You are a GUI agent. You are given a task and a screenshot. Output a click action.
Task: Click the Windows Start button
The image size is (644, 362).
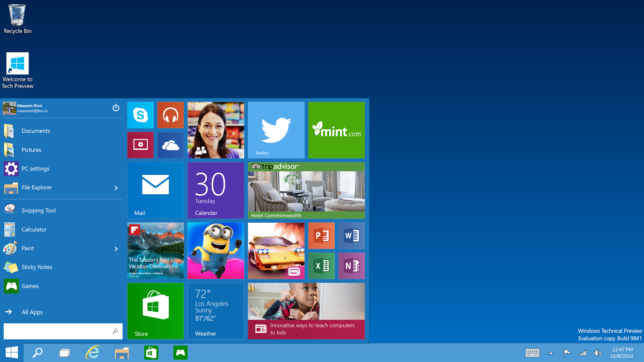click(x=12, y=353)
